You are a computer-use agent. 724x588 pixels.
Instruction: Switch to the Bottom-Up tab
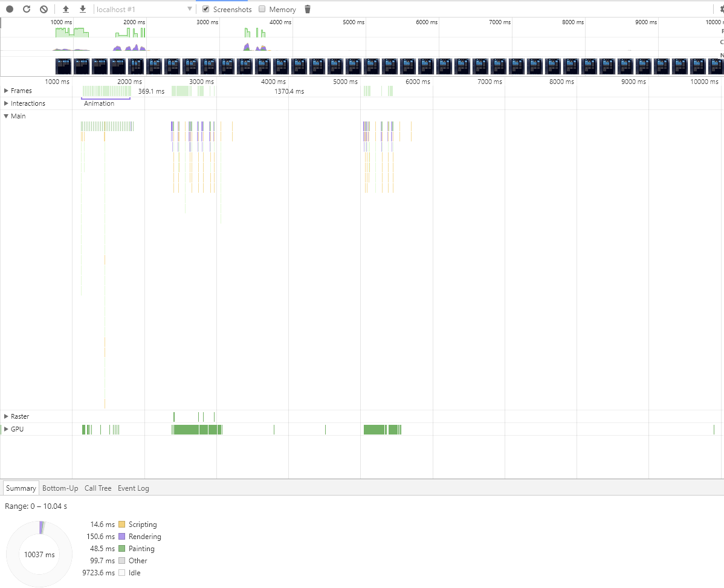60,488
